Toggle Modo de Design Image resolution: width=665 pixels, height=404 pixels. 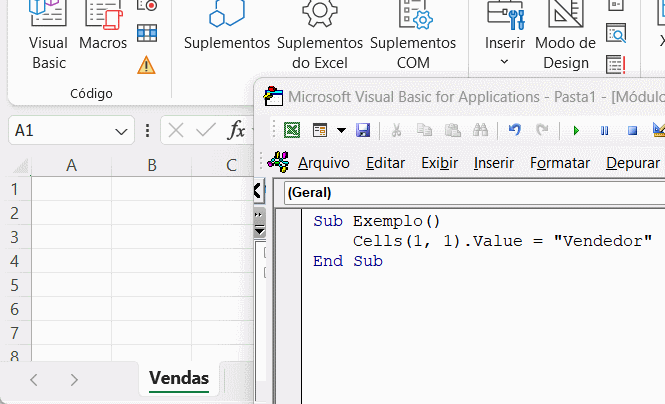coord(565,38)
